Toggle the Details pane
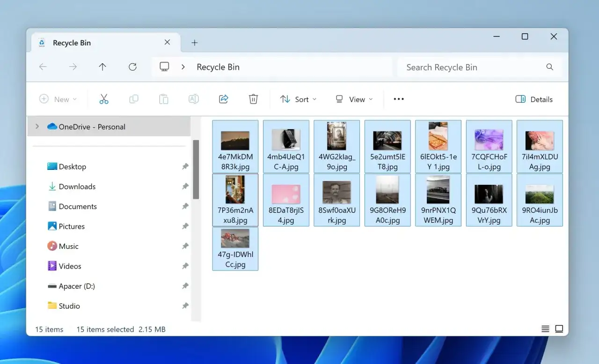The height and width of the screenshot is (364, 599). [534, 99]
